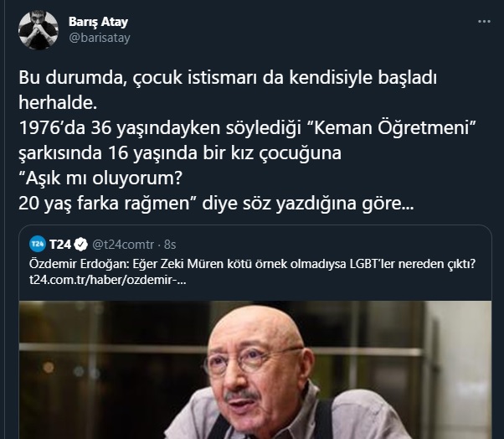Image resolution: width=504 pixels, height=439 pixels.
Task: Open the t24.com.tr/haber/ozdemir link
Action: pyautogui.click(x=108, y=280)
